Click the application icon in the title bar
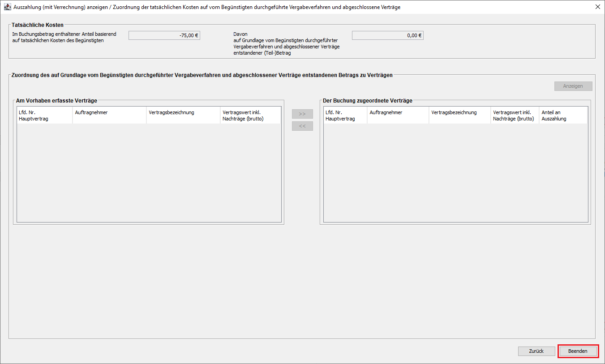Viewport: 605px width, 364px height. [x=7, y=7]
